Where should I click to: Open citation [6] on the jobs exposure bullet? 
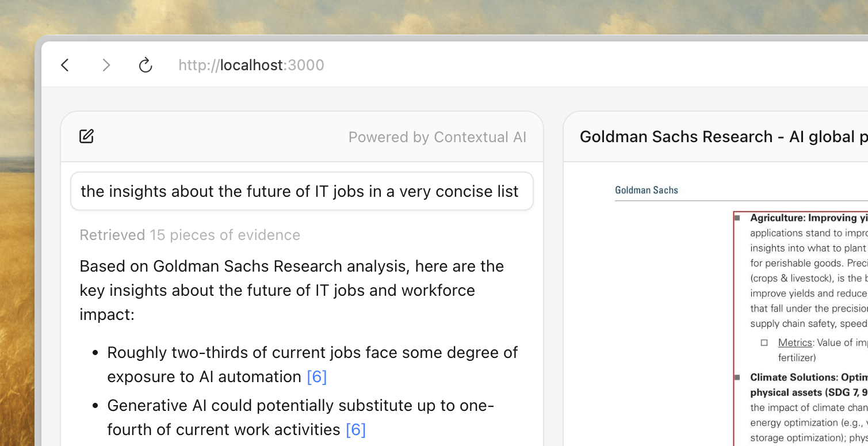pos(316,376)
